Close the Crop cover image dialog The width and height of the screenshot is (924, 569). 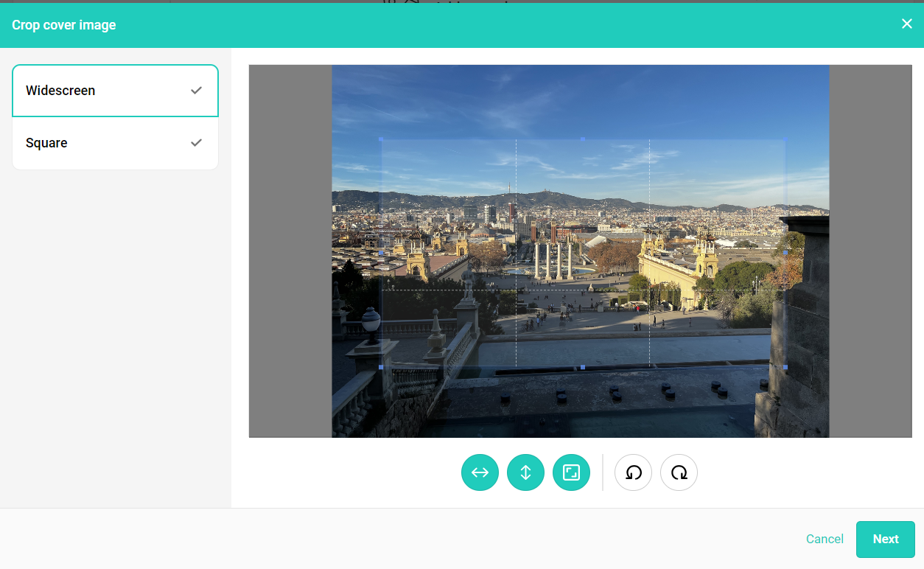click(906, 24)
